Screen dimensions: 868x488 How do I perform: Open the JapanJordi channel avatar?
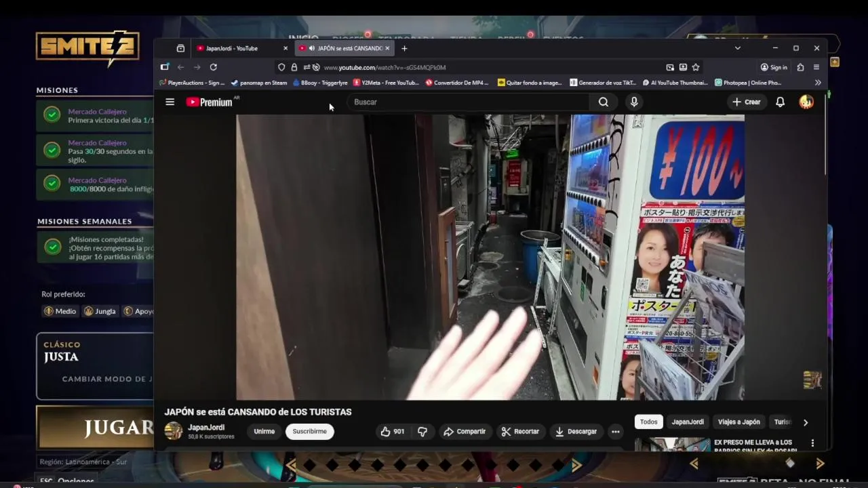pyautogui.click(x=174, y=431)
